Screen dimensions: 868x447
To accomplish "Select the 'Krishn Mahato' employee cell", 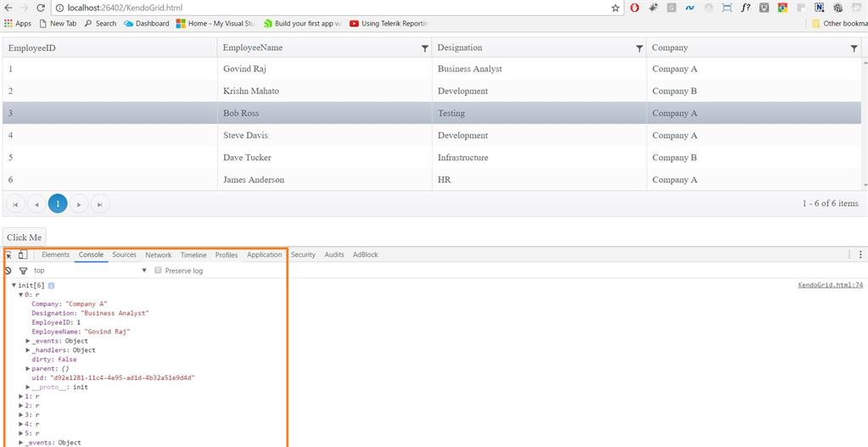I will tap(324, 92).
